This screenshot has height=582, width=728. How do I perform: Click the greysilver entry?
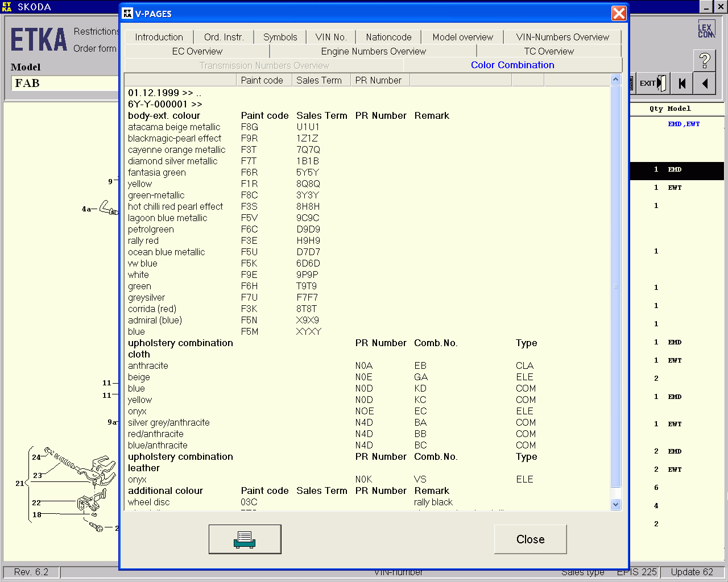[x=146, y=297]
